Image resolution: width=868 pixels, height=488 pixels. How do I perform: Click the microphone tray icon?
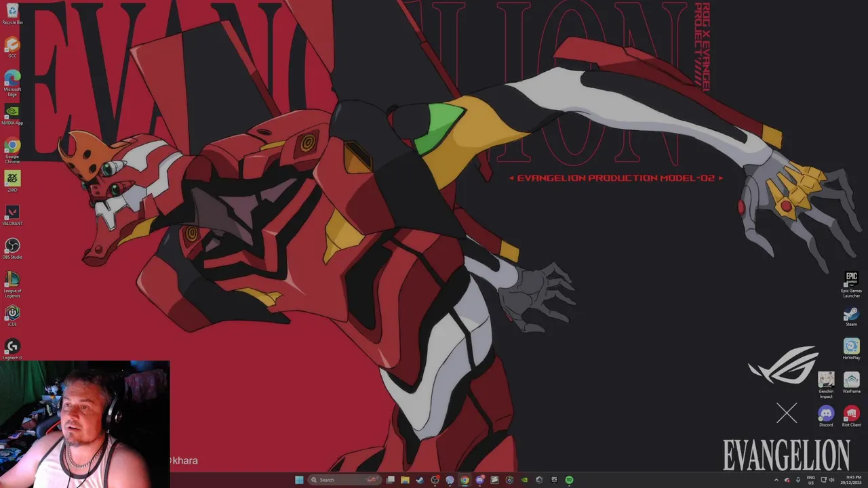(798, 480)
